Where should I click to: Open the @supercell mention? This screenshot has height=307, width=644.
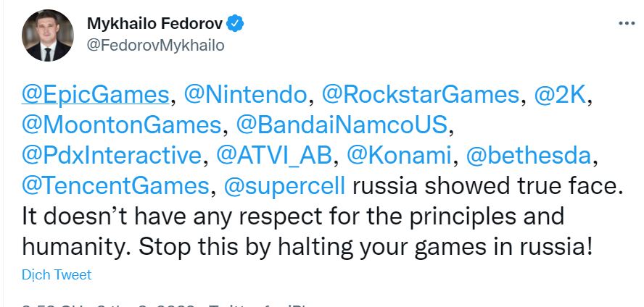click(x=288, y=186)
